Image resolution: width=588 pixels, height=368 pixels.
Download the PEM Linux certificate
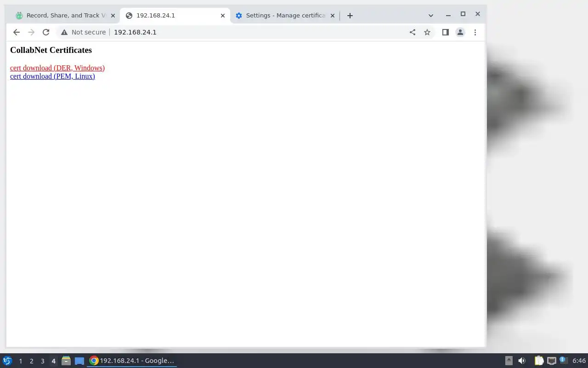[52, 76]
